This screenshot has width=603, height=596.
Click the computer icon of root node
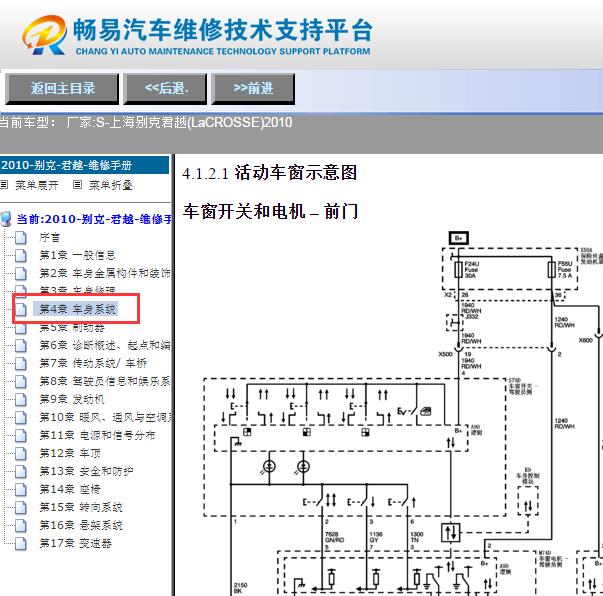(x=6, y=219)
